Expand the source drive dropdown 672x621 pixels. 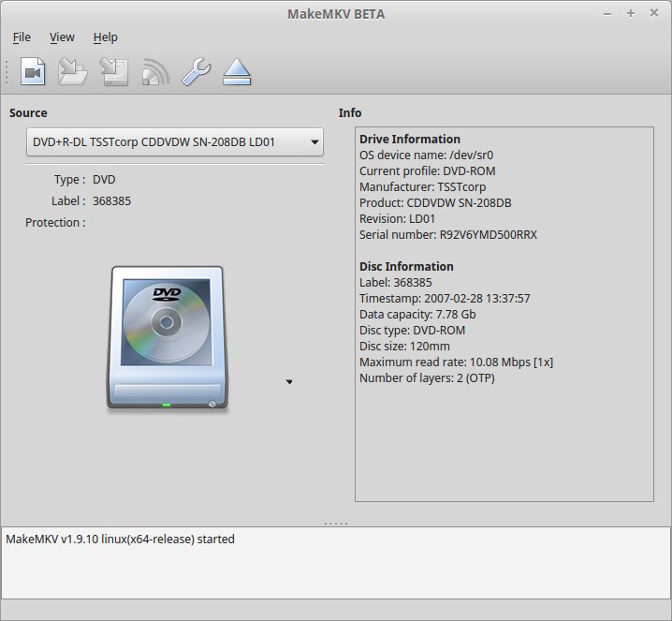coord(175,142)
